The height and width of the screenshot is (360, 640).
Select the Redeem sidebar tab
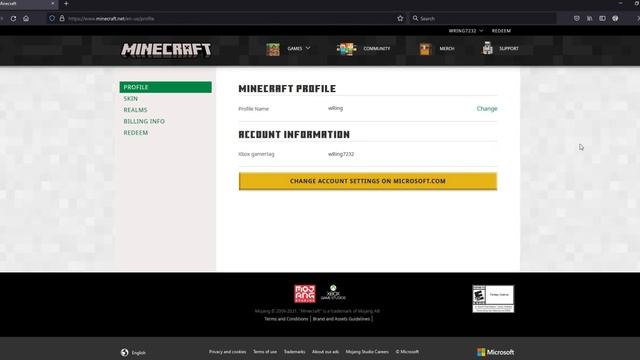tap(136, 133)
